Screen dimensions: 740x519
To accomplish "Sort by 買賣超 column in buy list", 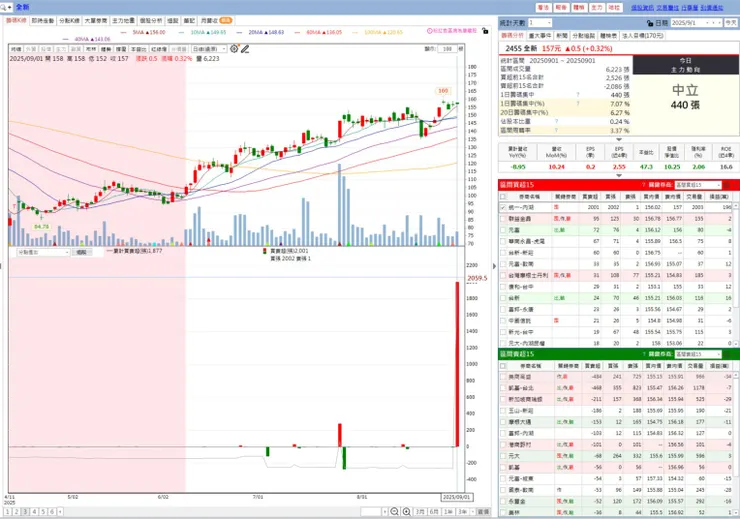I will pyautogui.click(x=590, y=196).
